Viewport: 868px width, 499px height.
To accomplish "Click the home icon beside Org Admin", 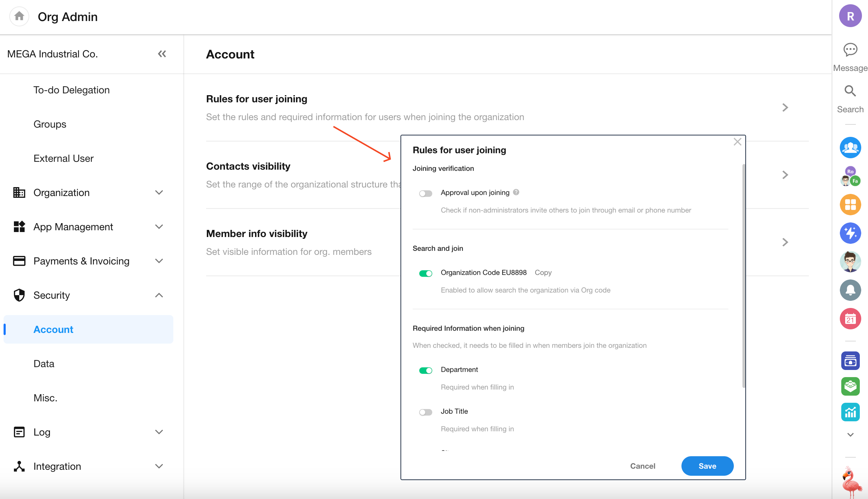I will (x=19, y=16).
